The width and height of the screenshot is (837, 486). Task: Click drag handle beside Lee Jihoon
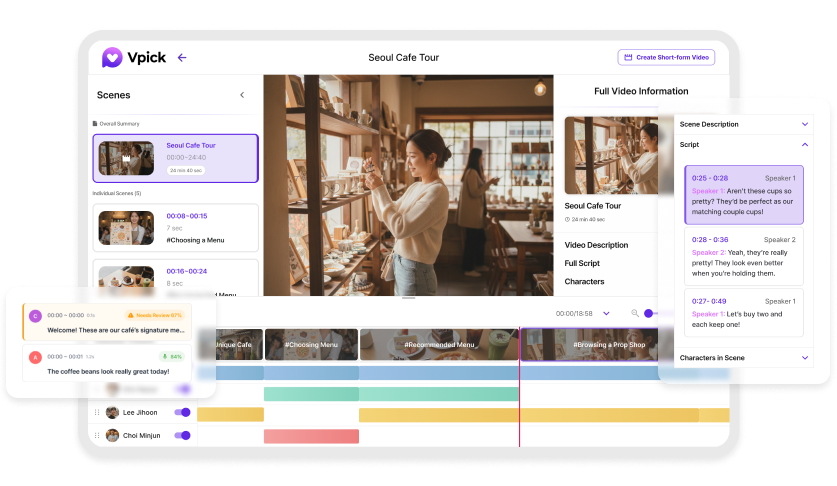coord(97,412)
